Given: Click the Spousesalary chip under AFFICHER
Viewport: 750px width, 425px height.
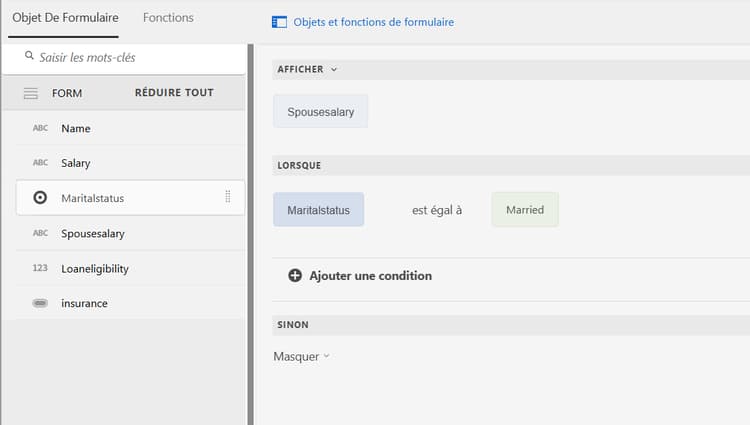Looking at the screenshot, I should [320, 111].
